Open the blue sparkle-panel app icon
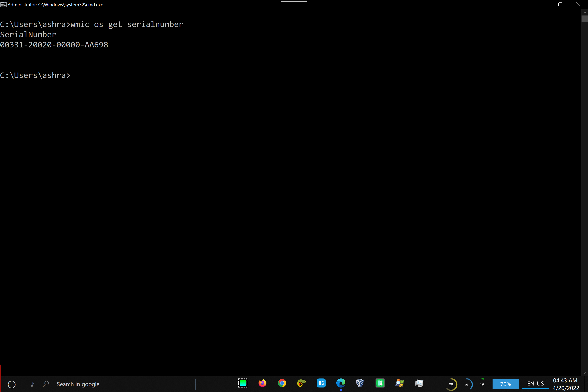 click(x=321, y=383)
